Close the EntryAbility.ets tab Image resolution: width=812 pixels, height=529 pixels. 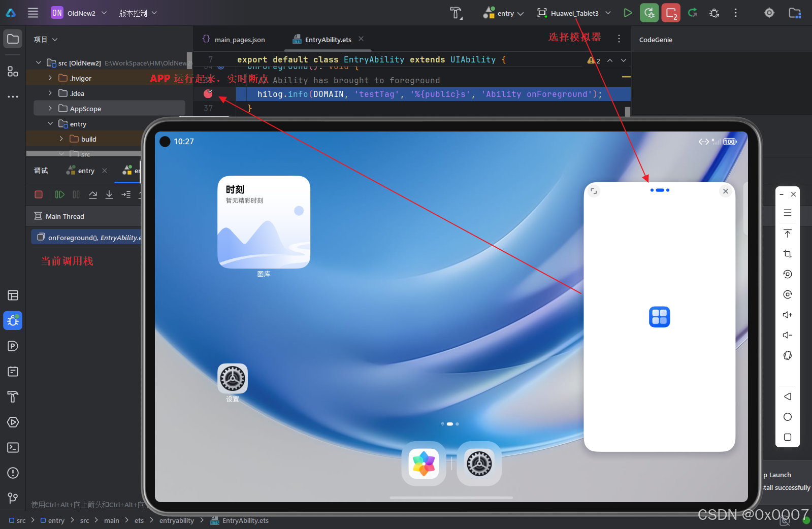pos(361,39)
